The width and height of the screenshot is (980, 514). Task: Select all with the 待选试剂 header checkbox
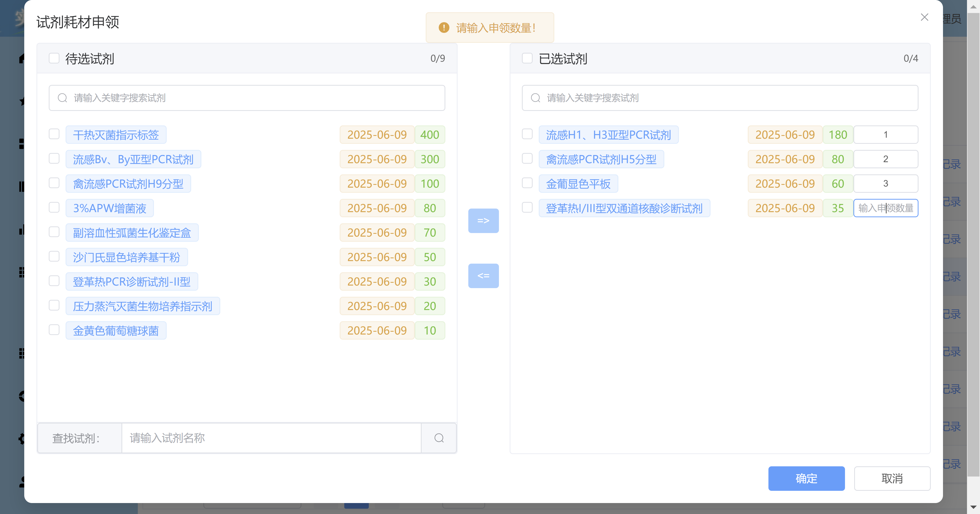point(54,58)
